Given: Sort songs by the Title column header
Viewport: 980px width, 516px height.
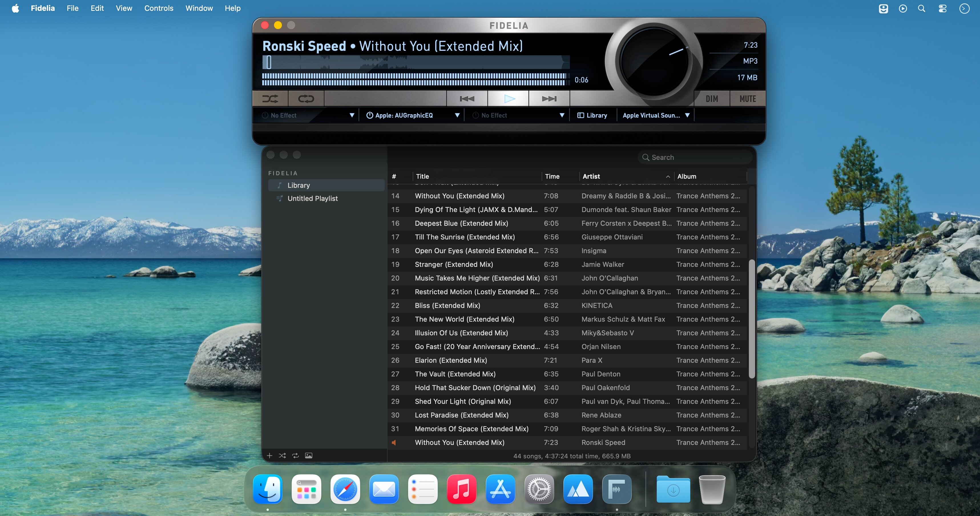Looking at the screenshot, I should [x=477, y=177].
